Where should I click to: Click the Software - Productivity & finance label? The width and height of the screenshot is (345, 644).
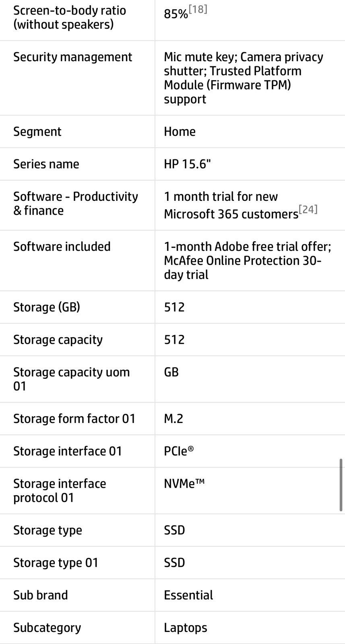tap(75, 204)
